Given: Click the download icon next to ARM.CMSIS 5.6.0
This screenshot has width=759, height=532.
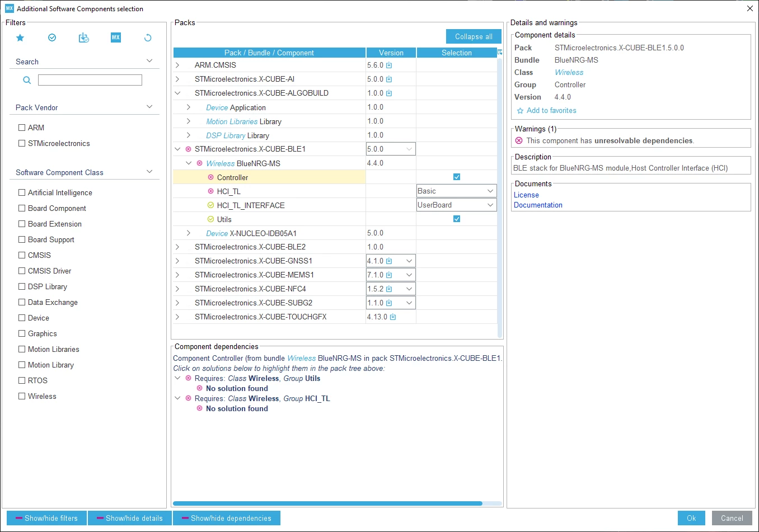Looking at the screenshot, I should 389,65.
